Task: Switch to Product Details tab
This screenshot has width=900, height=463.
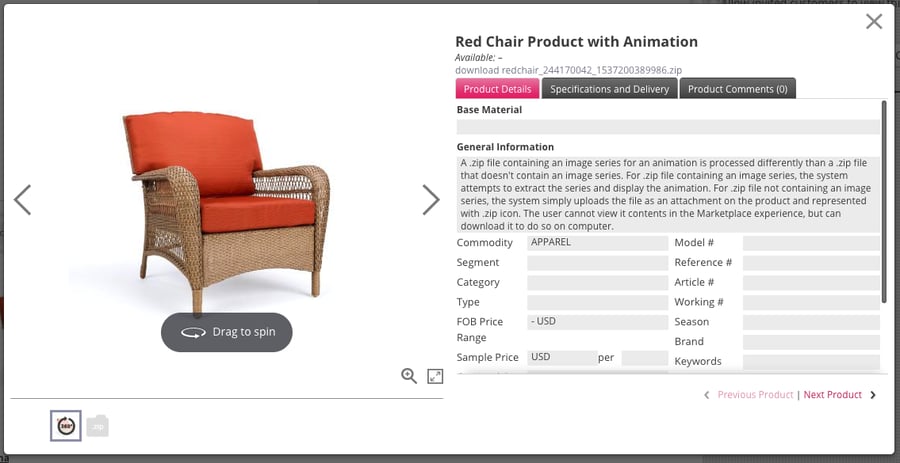Action: pos(497,89)
